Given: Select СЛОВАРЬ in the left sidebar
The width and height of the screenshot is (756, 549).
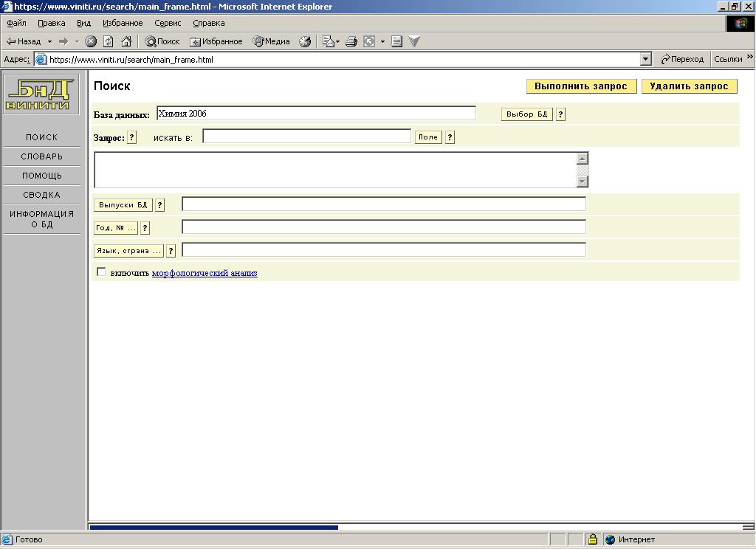Looking at the screenshot, I should pos(41,156).
